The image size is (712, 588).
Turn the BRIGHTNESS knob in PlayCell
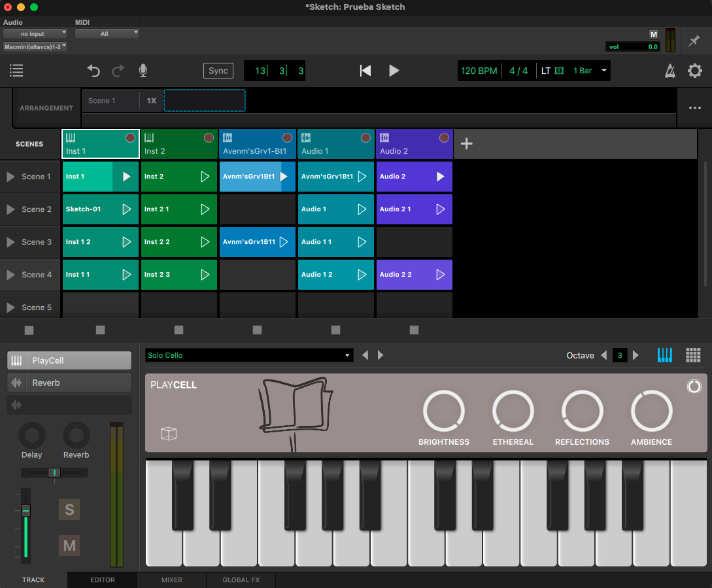click(443, 411)
